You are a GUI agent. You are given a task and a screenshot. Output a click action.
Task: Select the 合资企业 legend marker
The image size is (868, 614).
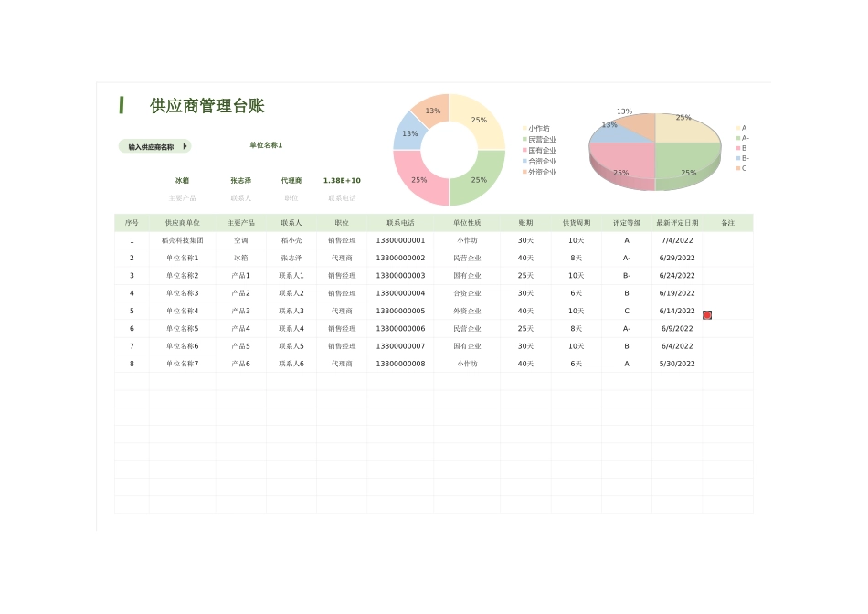[524, 161]
